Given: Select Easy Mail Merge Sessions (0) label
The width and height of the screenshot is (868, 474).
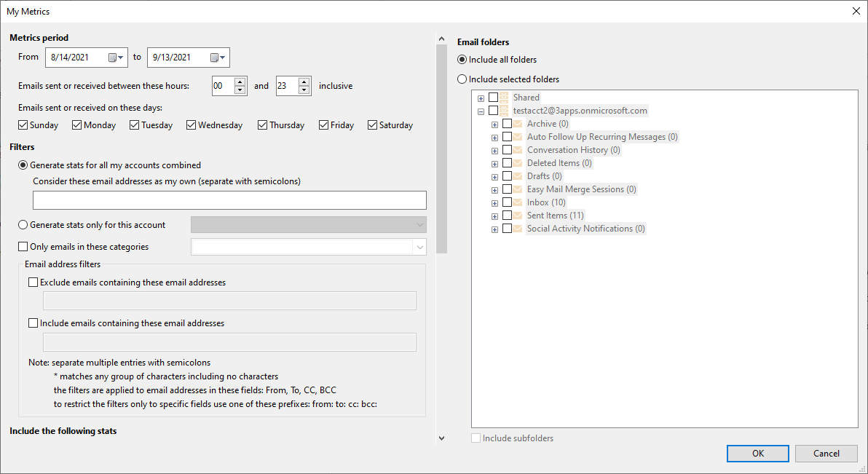Looking at the screenshot, I should pyautogui.click(x=582, y=189).
